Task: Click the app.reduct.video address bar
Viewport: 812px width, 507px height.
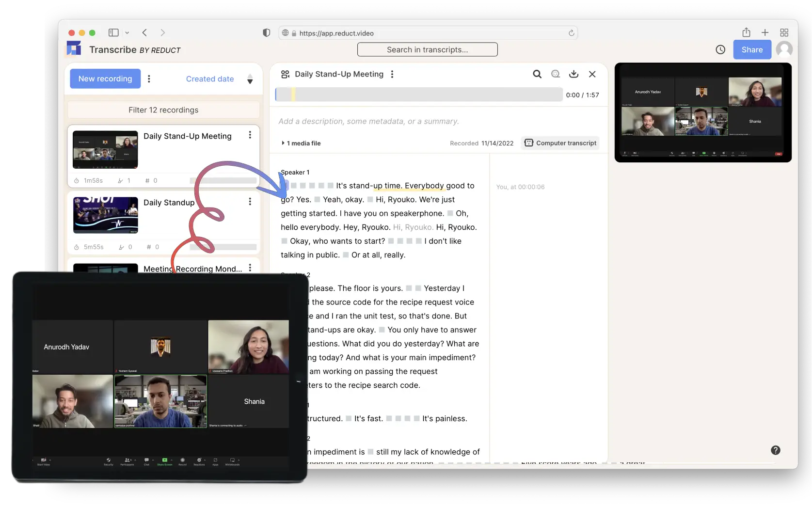Action: 428,33
